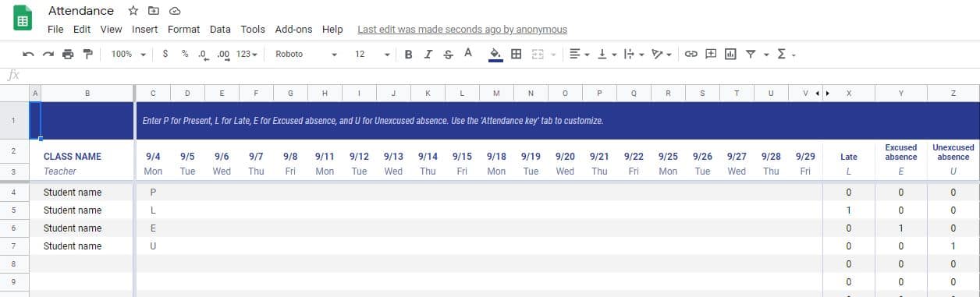
Task: Open the Add-ons menu
Action: click(x=293, y=30)
